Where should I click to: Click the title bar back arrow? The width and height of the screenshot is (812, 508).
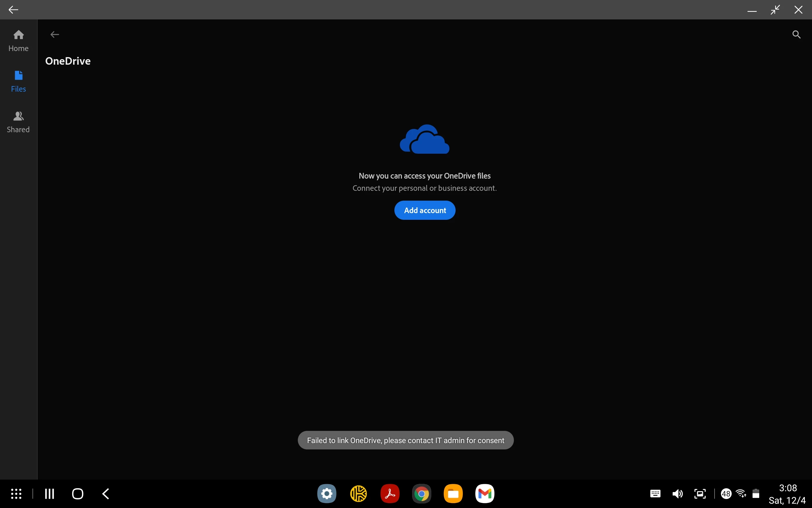click(13, 10)
